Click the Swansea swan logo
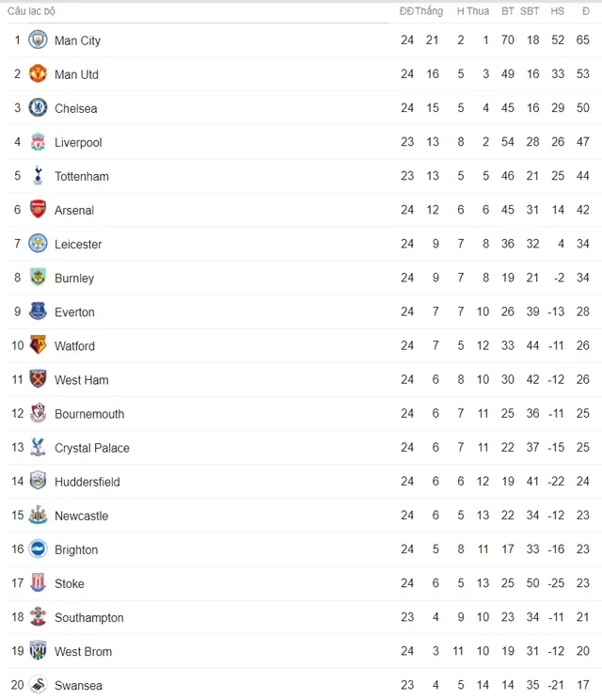This screenshot has height=700, width=602. click(38, 684)
